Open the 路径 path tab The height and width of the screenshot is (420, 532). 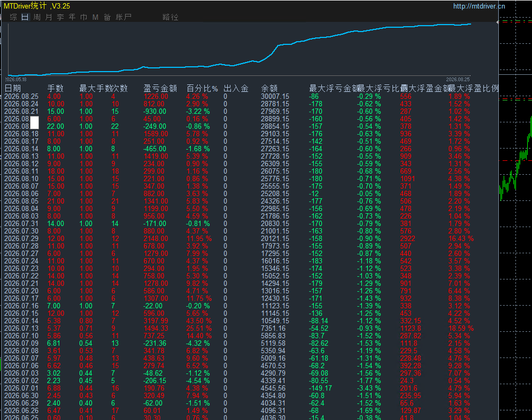pyautogui.click(x=171, y=17)
